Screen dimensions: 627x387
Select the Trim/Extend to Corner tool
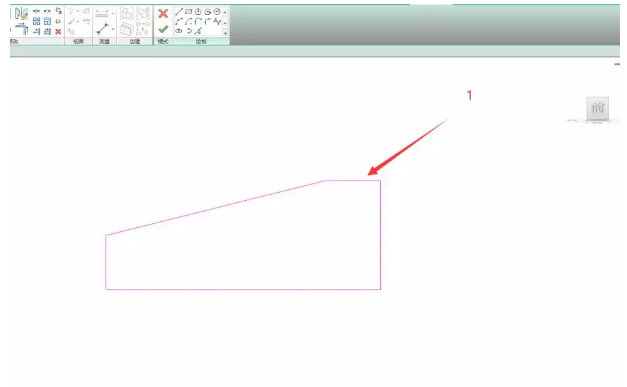pos(22,29)
